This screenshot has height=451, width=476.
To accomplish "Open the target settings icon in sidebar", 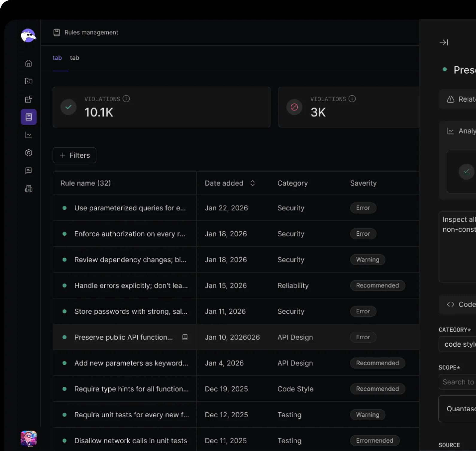I will click(x=29, y=153).
